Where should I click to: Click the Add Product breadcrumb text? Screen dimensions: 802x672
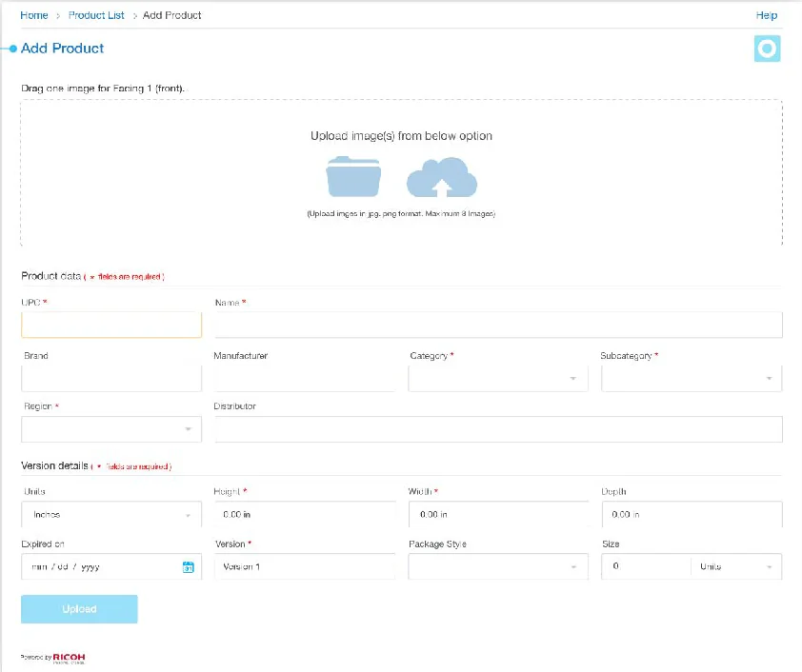171,15
